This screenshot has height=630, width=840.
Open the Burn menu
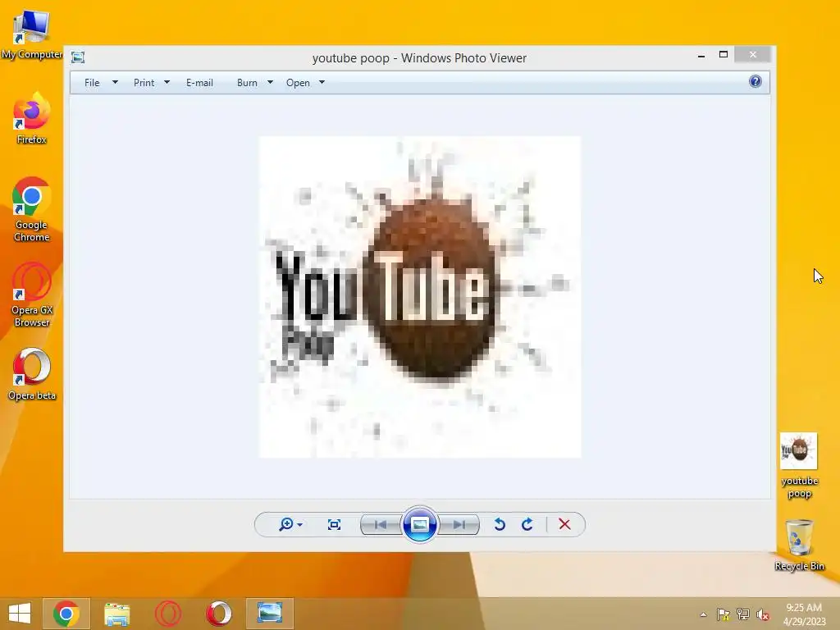(247, 83)
